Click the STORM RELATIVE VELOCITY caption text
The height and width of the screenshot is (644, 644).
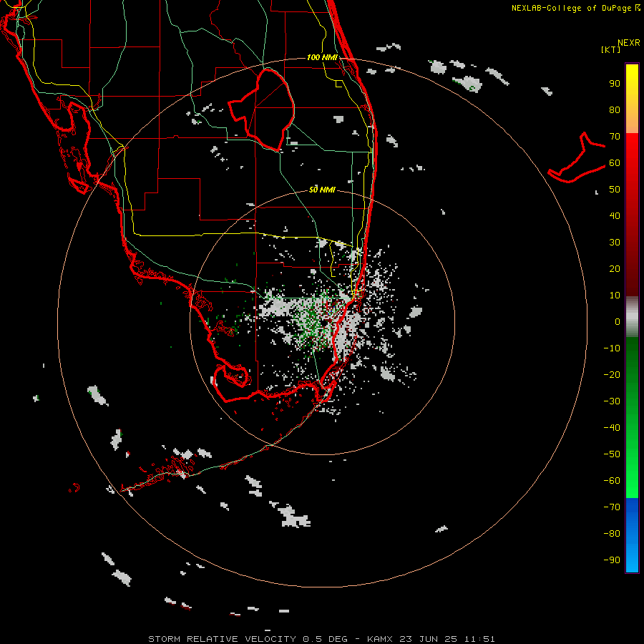click(222, 639)
